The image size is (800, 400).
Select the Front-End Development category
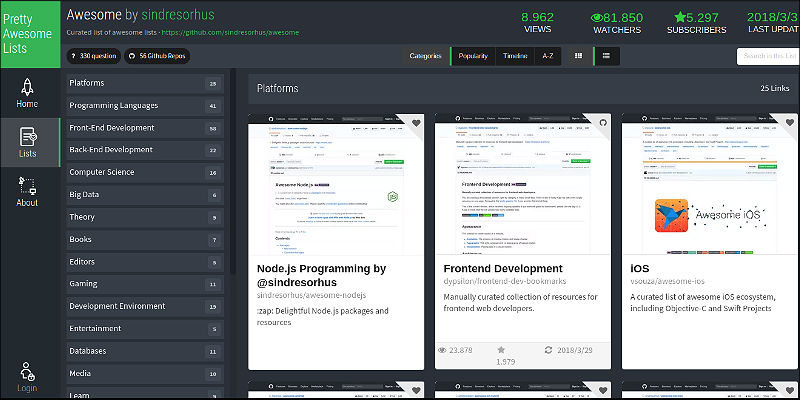coord(145,128)
